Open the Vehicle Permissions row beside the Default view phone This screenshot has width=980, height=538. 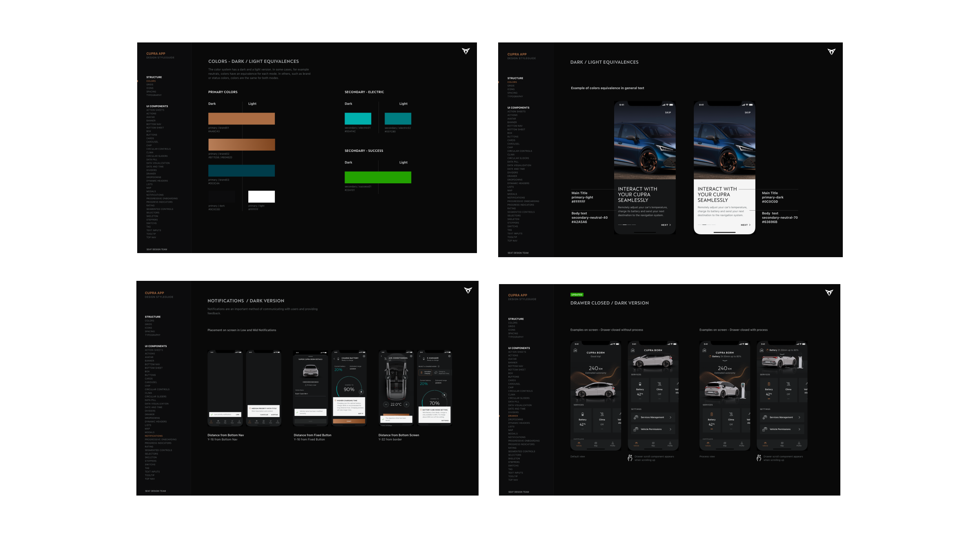[x=653, y=429]
